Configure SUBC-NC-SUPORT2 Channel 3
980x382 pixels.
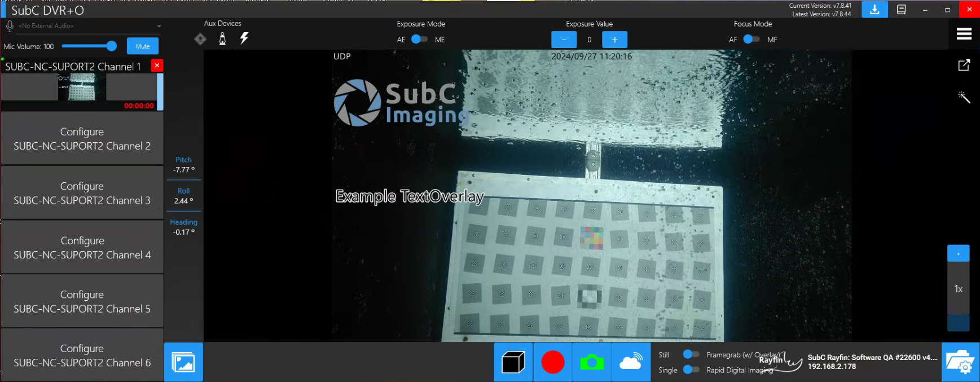(x=82, y=193)
